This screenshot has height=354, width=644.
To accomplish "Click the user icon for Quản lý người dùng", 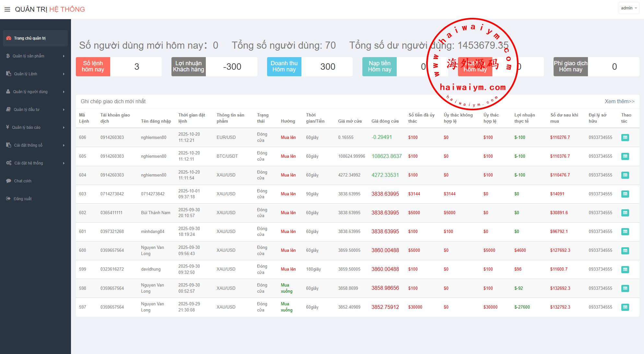I will pyautogui.click(x=8, y=92).
